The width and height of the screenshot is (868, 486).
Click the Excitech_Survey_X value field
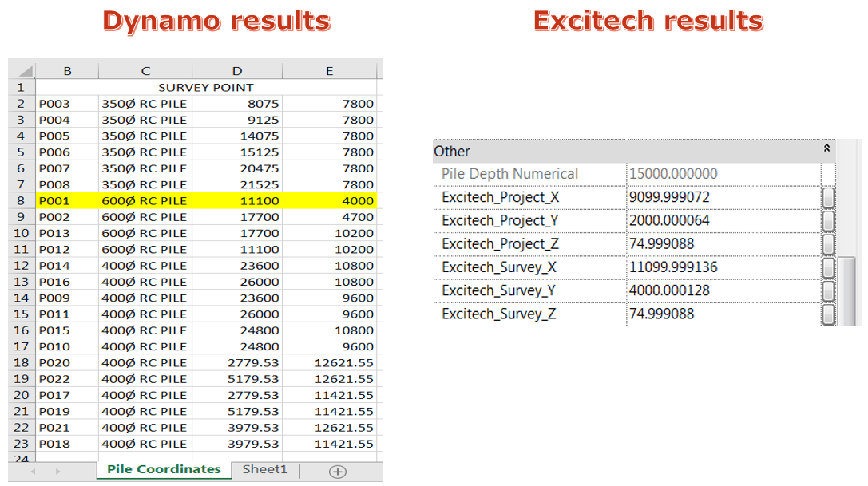(723, 267)
